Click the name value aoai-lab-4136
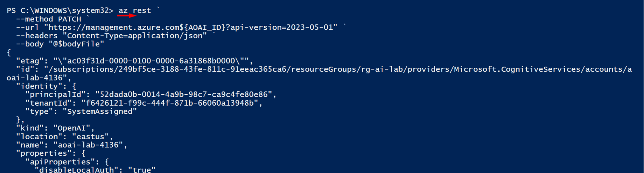Viewport: 644px width, 173px height. (88, 145)
